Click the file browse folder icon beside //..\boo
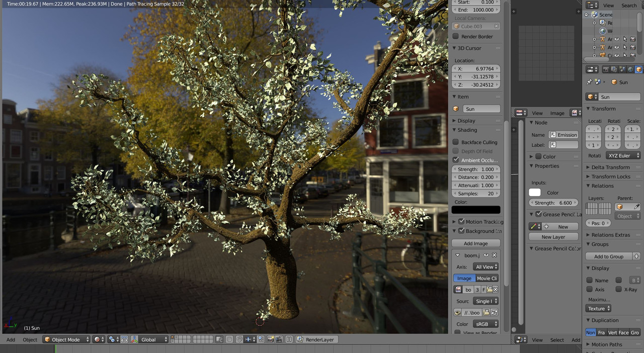Image resolution: width=644 pixels, height=353 pixels. pos(486,312)
